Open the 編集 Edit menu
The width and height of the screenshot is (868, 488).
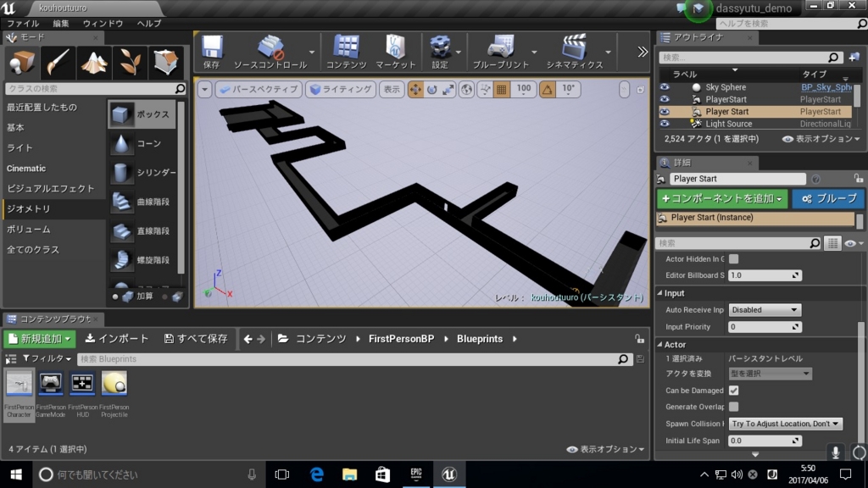point(61,23)
